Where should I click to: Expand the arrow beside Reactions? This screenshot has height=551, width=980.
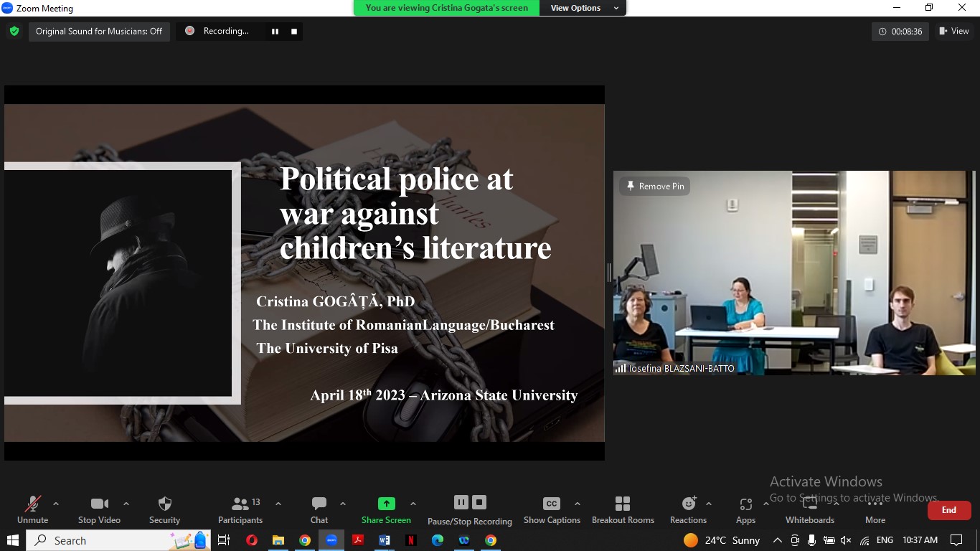coord(709,504)
